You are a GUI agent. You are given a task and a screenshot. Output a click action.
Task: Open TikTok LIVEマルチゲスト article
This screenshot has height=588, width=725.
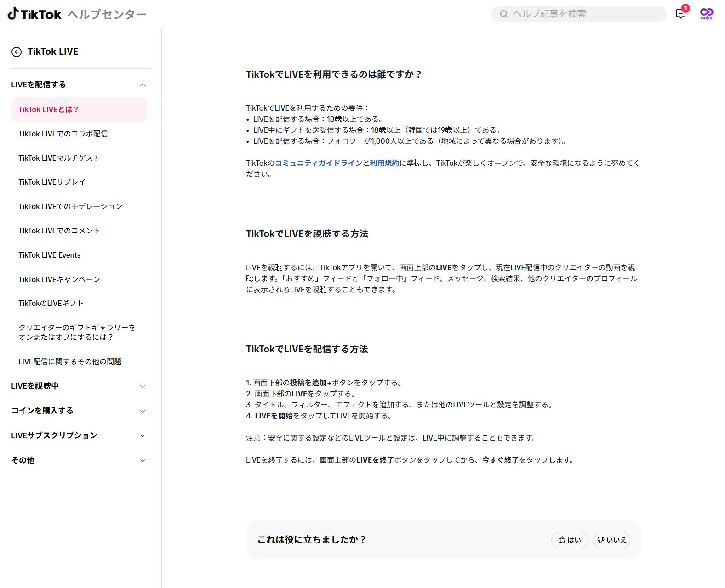59,158
